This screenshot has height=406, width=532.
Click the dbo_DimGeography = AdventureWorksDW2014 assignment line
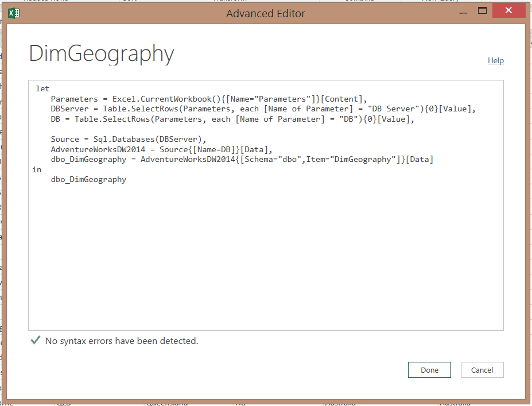point(242,159)
